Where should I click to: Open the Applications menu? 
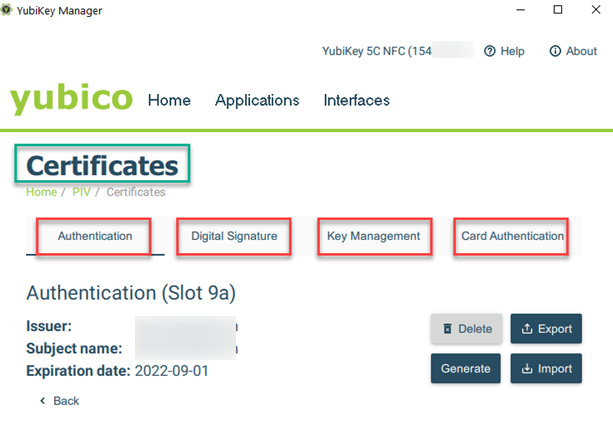coord(257,100)
